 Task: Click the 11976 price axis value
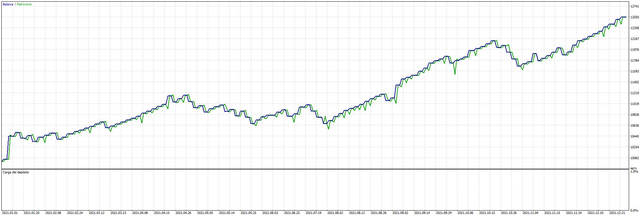click(x=635, y=50)
